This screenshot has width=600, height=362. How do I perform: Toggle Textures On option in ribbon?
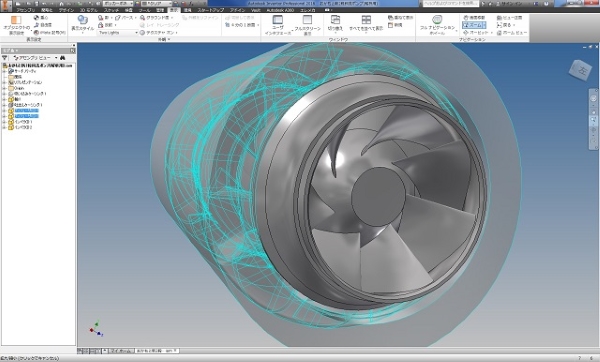coord(159,33)
